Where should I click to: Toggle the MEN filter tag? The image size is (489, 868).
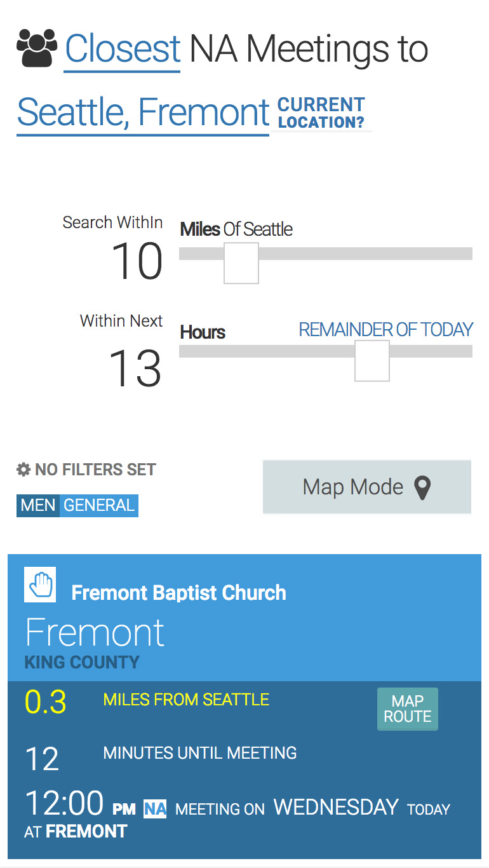click(x=38, y=506)
